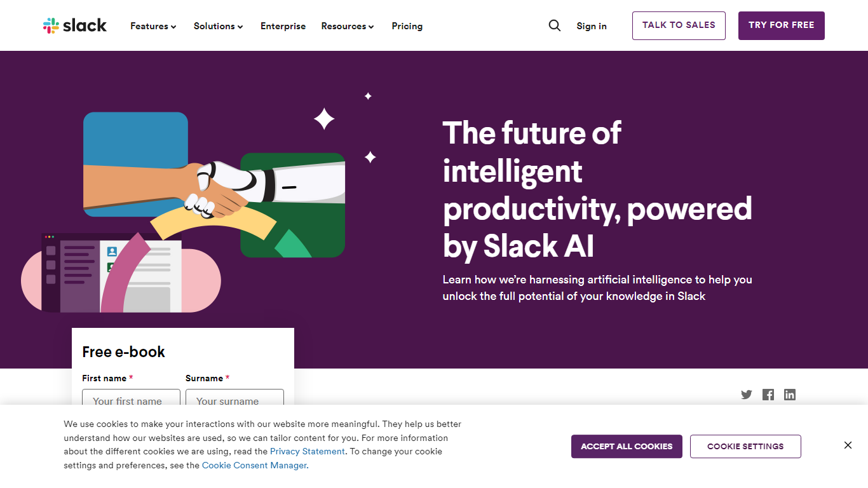Follow the Privacy Statement link
The height and width of the screenshot is (488, 868).
(307, 451)
